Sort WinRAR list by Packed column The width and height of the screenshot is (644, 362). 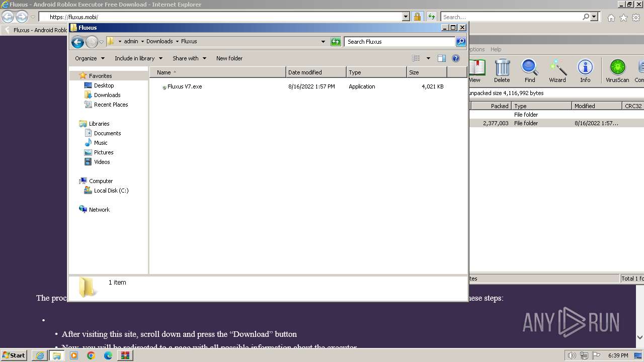pyautogui.click(x=491, y=106)
